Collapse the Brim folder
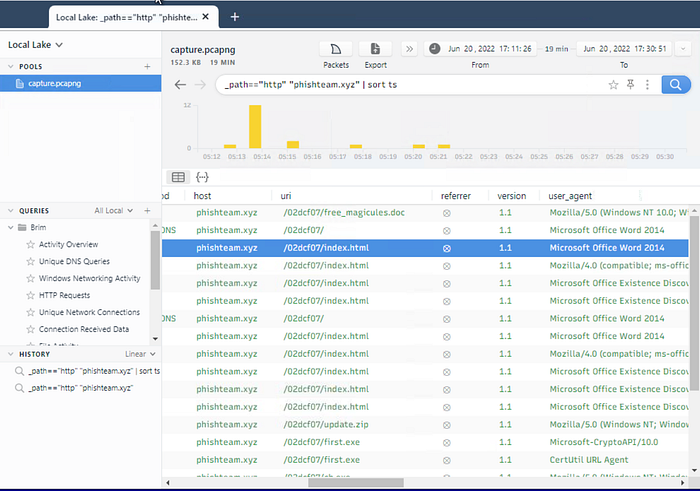The width and height of the screenshot is (700, 491). pos(11,228)
